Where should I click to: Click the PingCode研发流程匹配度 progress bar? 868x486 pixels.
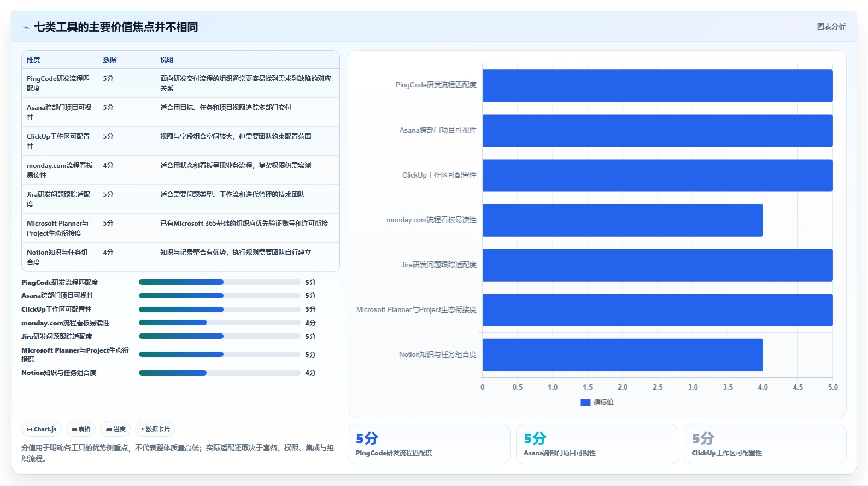point(219,282)
